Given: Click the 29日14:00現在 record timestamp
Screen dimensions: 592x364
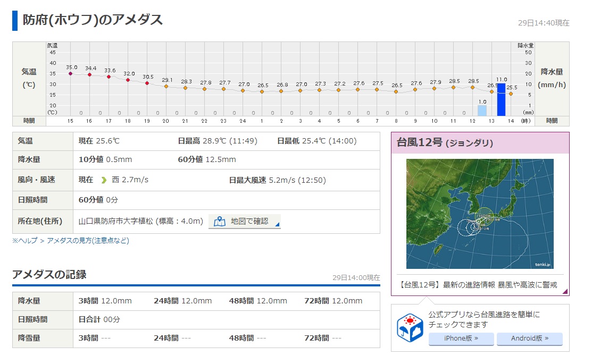Looking at the screenshot, I should coord(356,277).
